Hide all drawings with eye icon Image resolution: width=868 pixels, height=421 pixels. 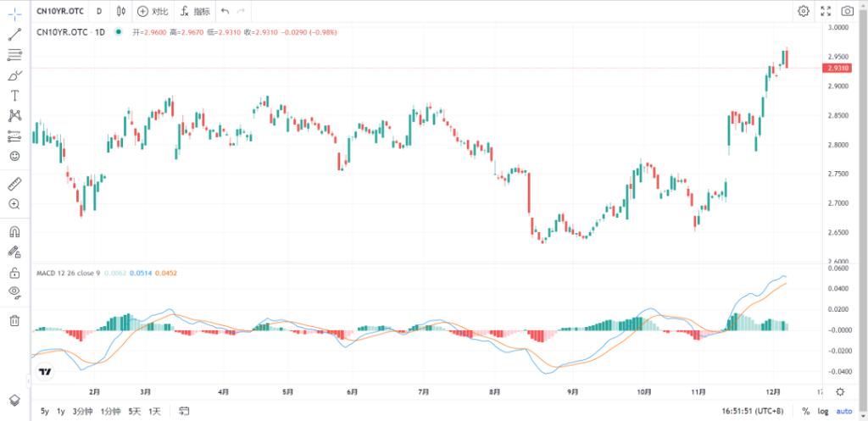[14, 292]
